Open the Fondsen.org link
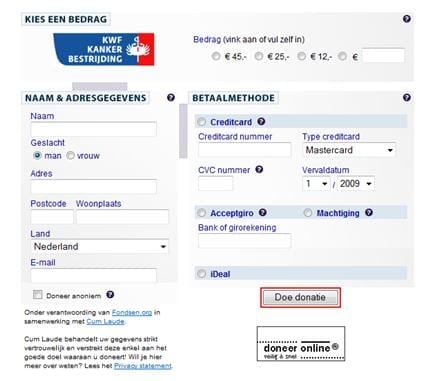 [132, 313]
